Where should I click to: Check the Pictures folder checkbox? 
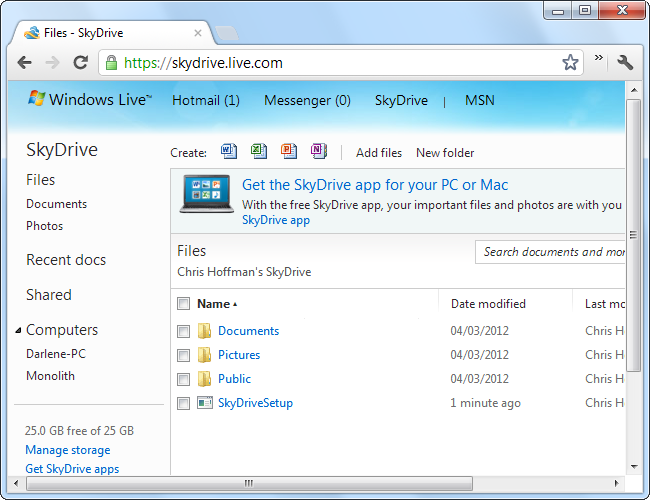click(183, 355)
